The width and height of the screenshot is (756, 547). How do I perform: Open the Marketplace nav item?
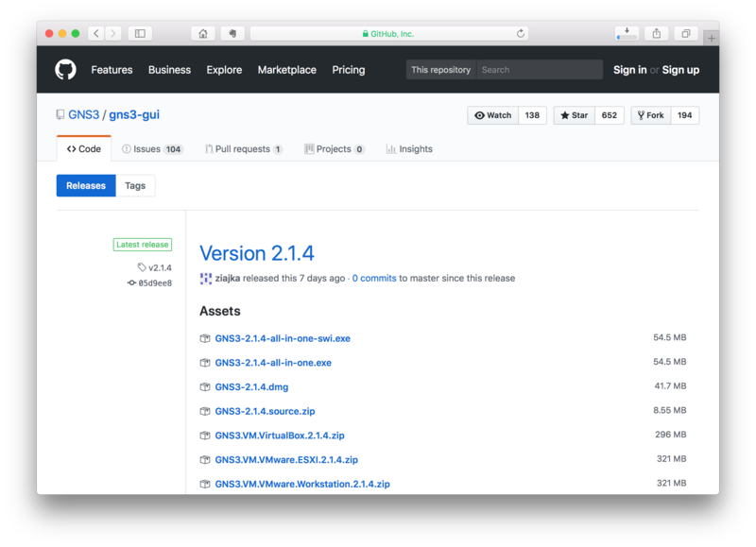click(287, 70)
